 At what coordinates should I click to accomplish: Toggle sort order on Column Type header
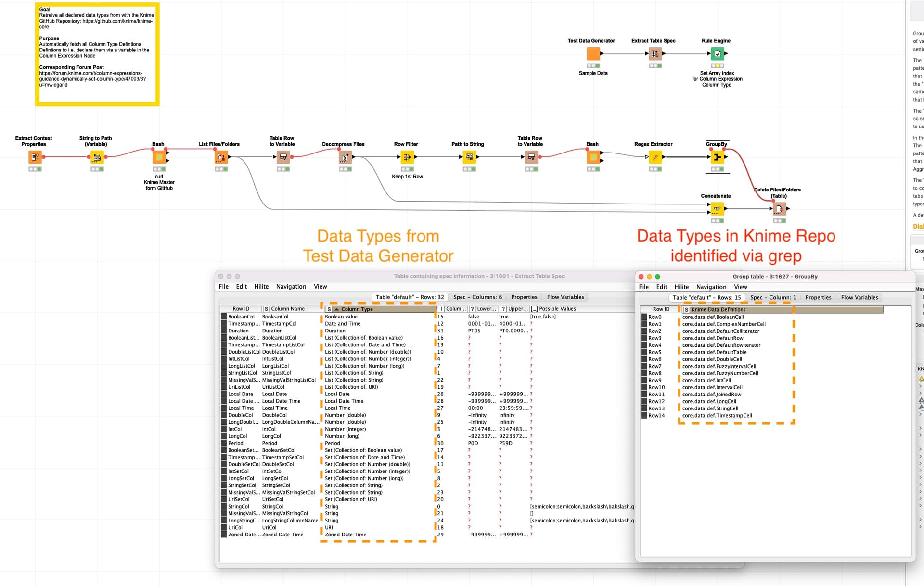(x=356, y=309)
